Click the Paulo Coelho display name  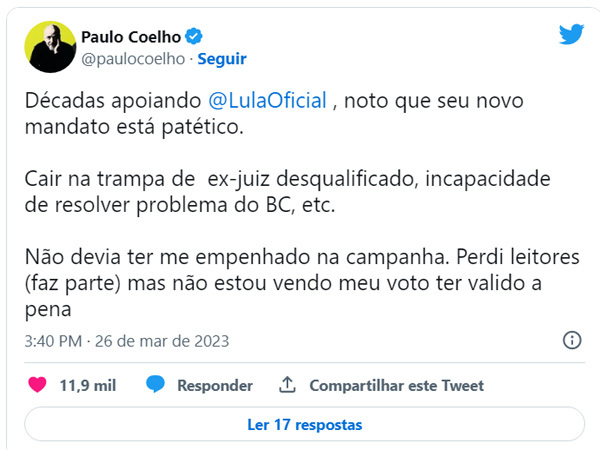(131, 37)
